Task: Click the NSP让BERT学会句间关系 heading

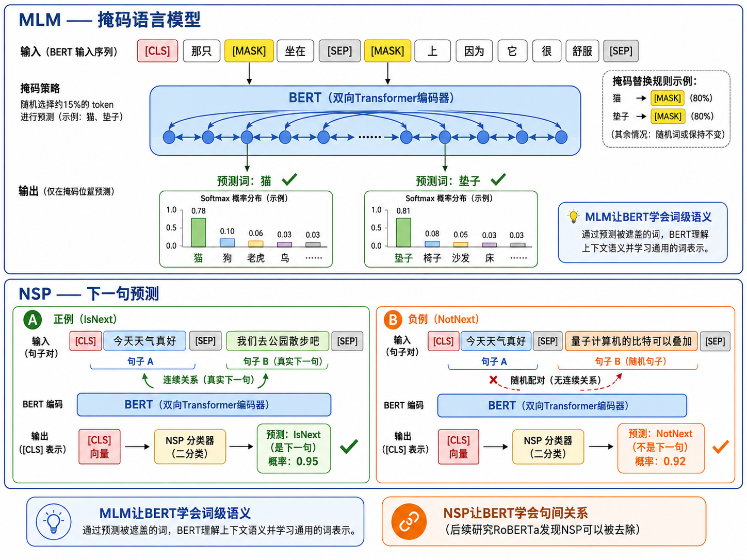Action: [x=515, y=513]
